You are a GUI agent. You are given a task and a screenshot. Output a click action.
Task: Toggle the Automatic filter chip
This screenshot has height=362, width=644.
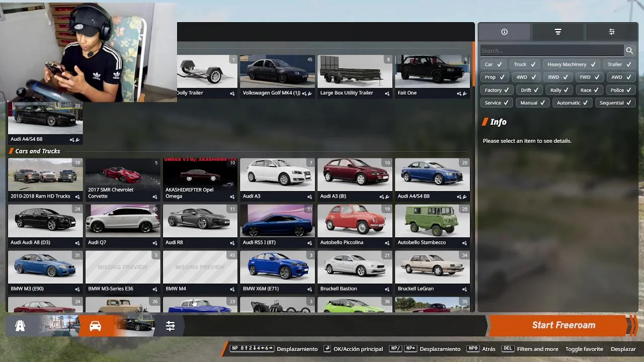pos(572,103)
